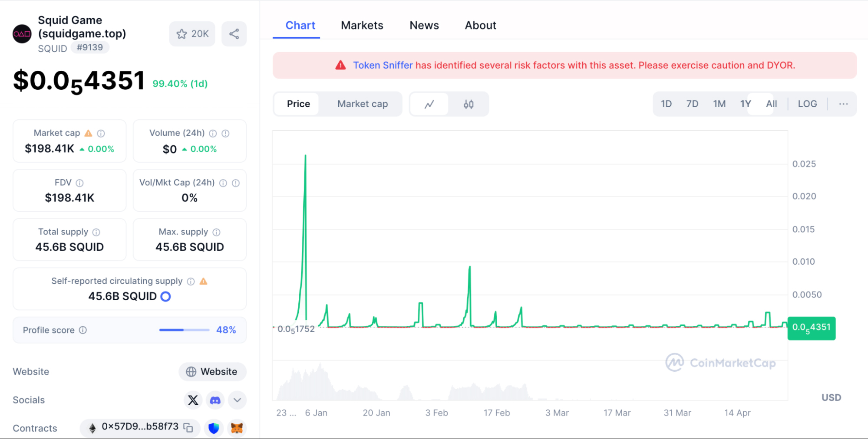Switch to the News tab
This screenshot has height=439, width=868.
click(x=424, y=26)
